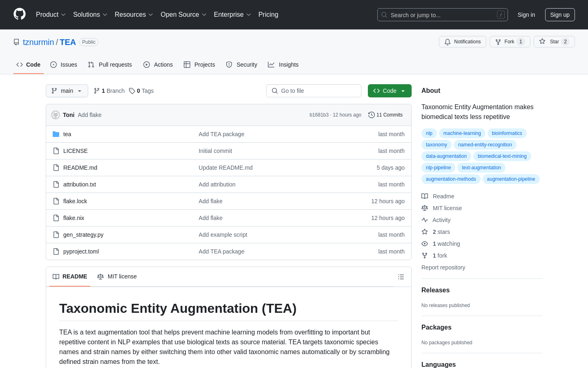Screen dimensions: 588x368
Task: Click the machine-learning topic tag
Action: [x=462, y=133]
